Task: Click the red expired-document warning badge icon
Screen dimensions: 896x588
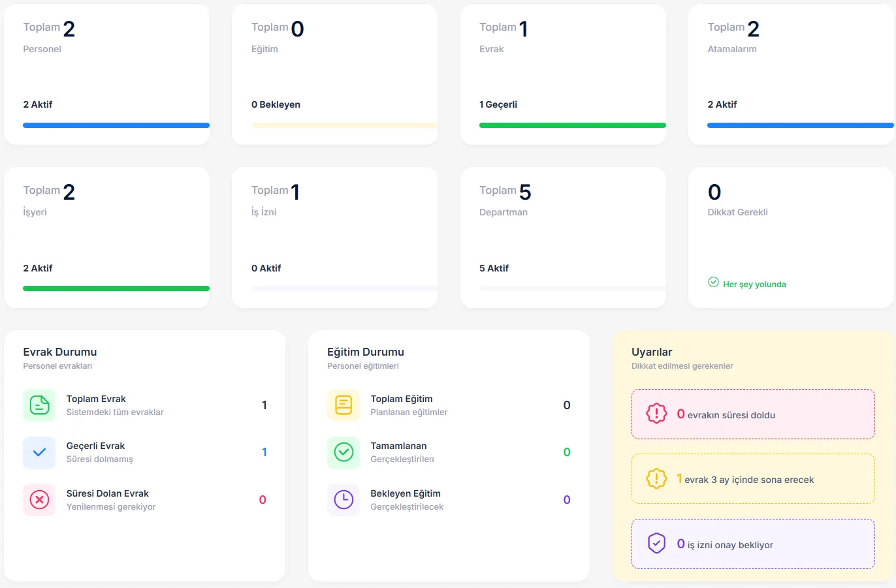Action: coord(656,414)
